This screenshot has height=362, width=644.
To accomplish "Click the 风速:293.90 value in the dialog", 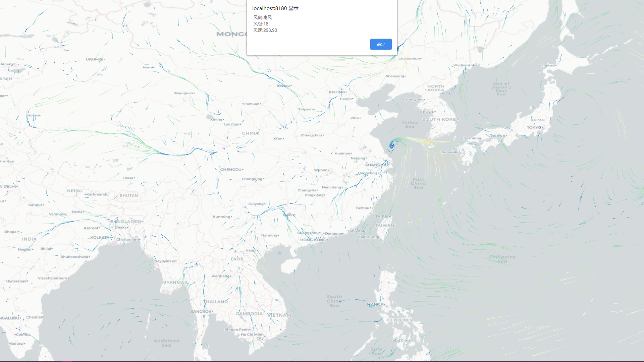I will point(265,30).
